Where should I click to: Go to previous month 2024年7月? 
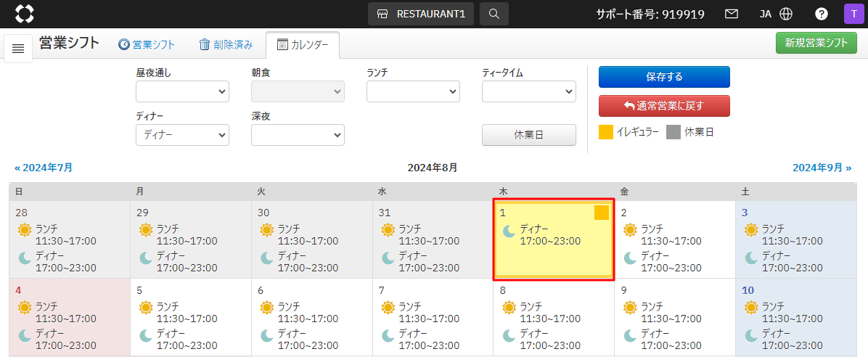(44, 167)
